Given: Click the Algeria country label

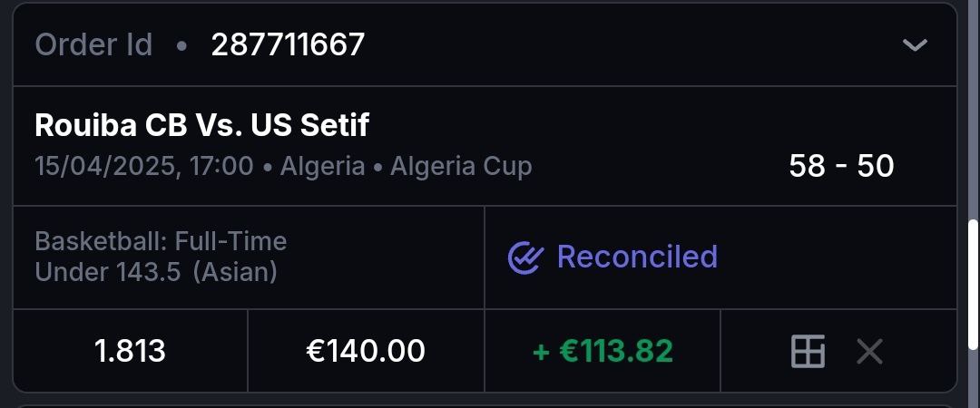Looking at the screenshot, I should (322, 167).
